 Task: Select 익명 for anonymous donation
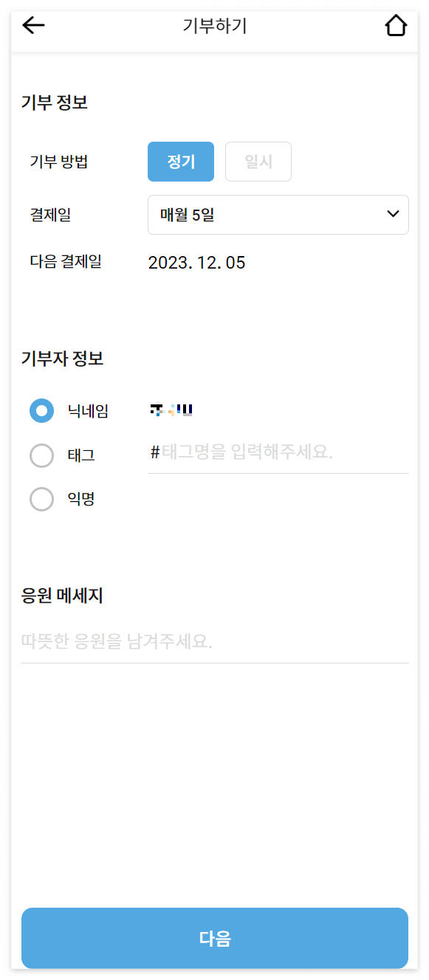(41, 499)
